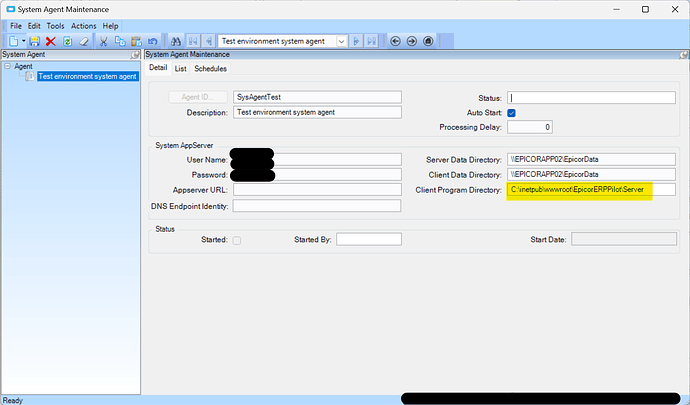Go to the first record in the toolbar
The image size is (690, 405).
pyautogui.click(x=193, y=41)
